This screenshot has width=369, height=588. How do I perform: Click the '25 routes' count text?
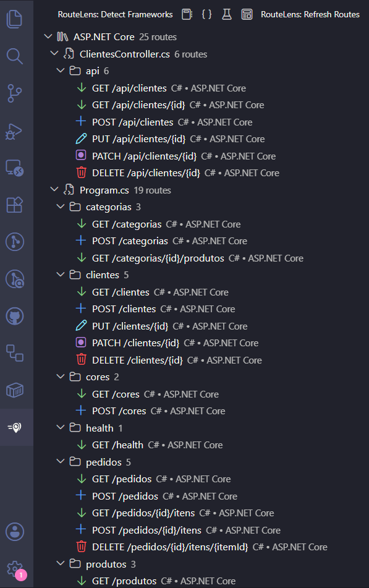pyautogui.click(x=158, y=37)
